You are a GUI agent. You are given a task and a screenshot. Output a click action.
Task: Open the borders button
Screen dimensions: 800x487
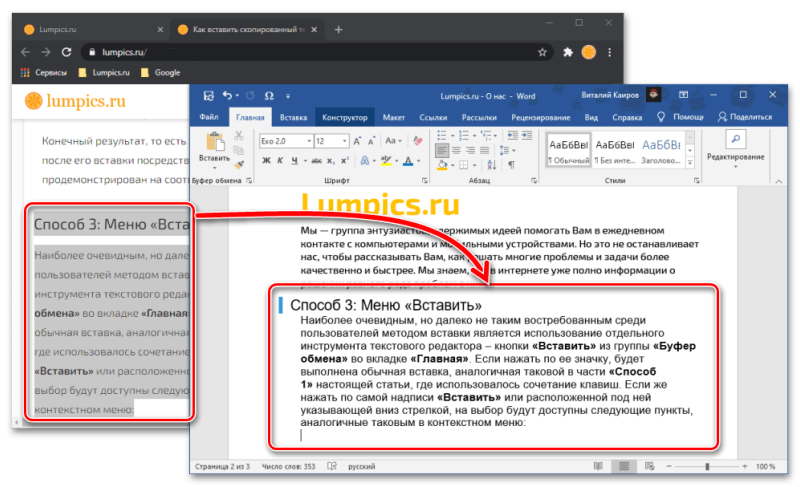click(464, 165)
